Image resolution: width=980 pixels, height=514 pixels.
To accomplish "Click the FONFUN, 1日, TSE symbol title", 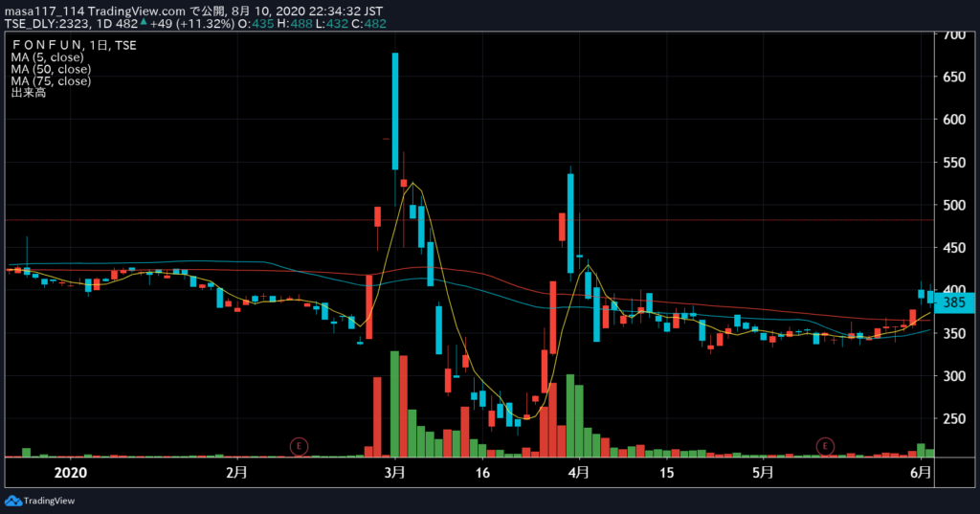I will [74, 45].
